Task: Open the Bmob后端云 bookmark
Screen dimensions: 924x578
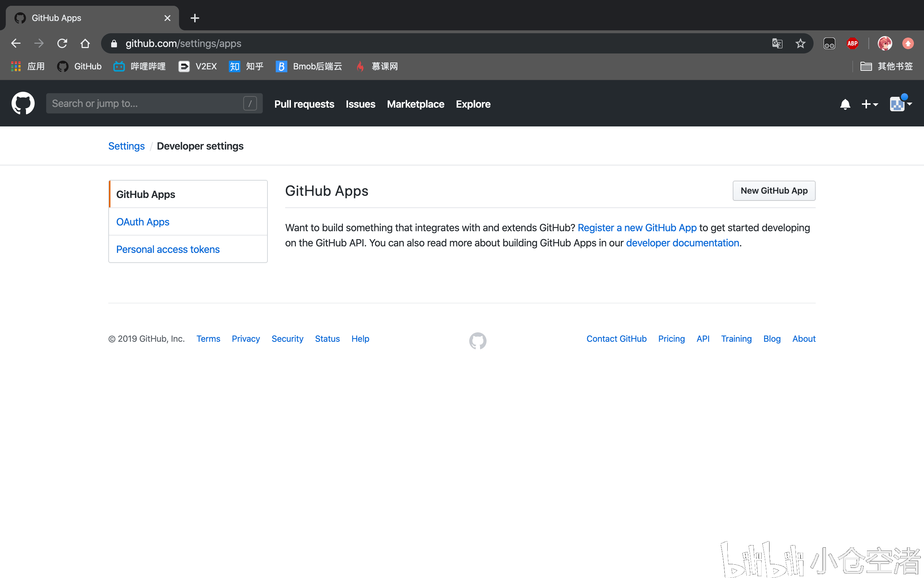Action: [x=309, y=66]
